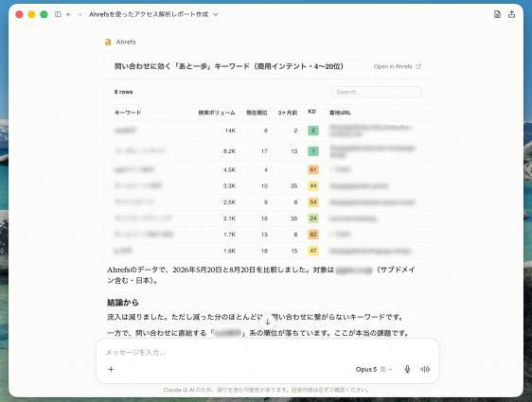Viewport: 532px width, 402px height.
Task: Click the Open in Ahrefs link
Action: coord(397,66)
